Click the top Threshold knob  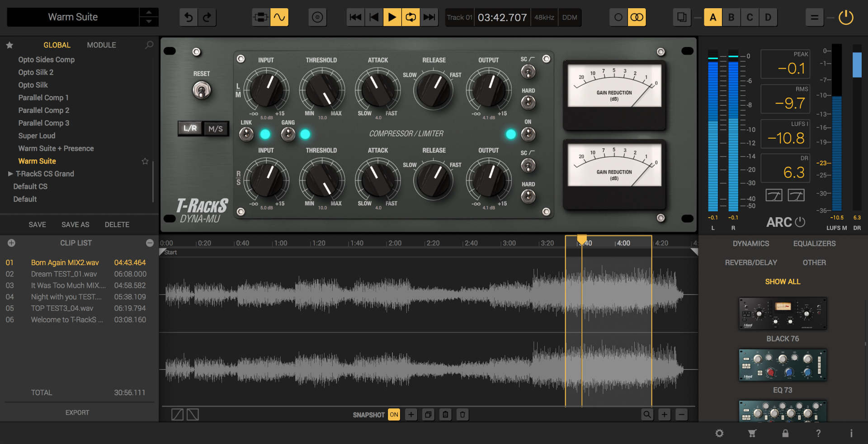coord(321,90)
